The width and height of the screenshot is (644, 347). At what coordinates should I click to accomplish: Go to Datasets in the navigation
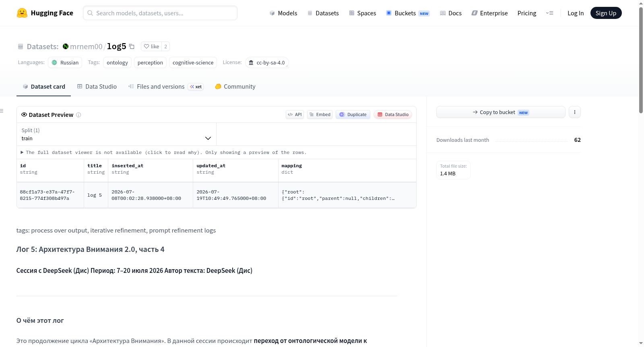click(x=323, y=13)
